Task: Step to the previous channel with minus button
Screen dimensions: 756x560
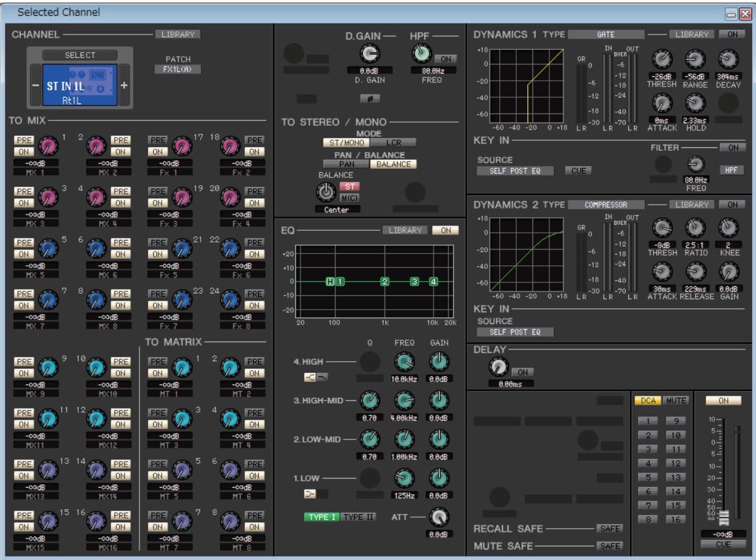Action: [x=36, y=85]
